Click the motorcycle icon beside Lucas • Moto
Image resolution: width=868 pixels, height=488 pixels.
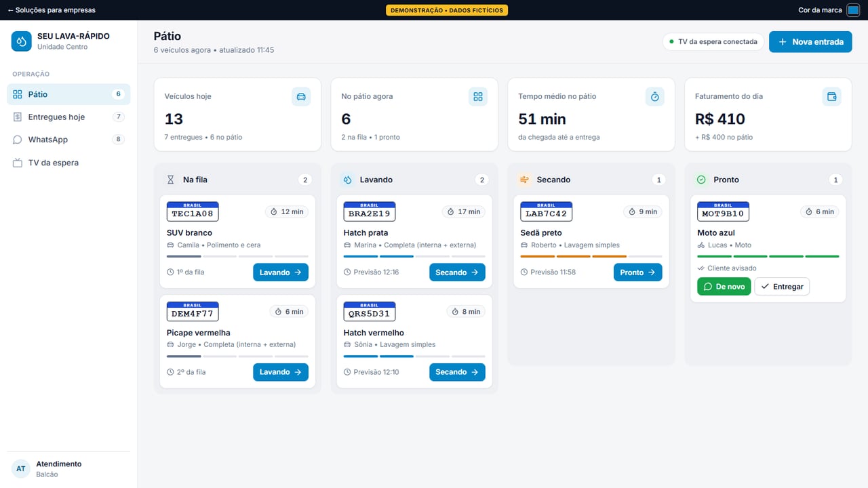[701, 245]
